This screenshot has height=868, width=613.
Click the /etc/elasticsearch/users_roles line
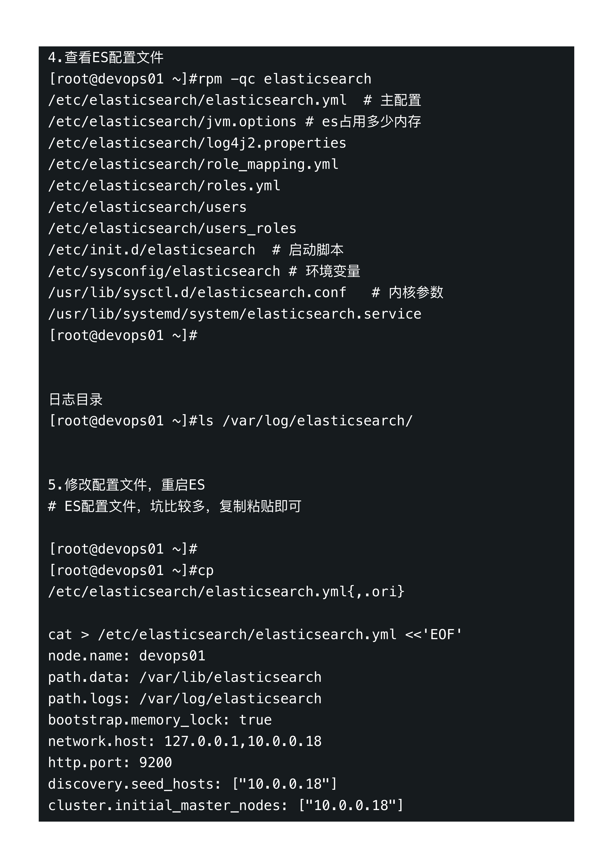(172, 229)
